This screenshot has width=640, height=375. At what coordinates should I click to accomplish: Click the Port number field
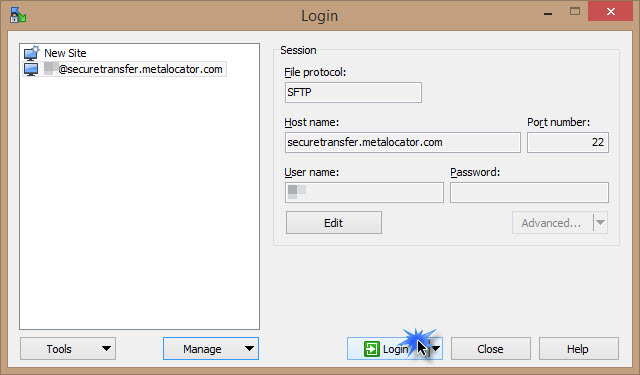click(x=567, y=142)
